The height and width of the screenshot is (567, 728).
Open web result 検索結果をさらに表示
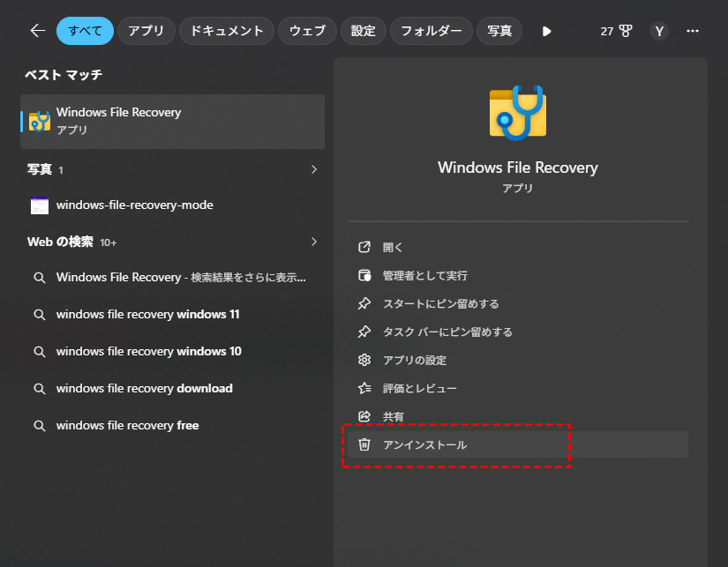pos(172,278)
